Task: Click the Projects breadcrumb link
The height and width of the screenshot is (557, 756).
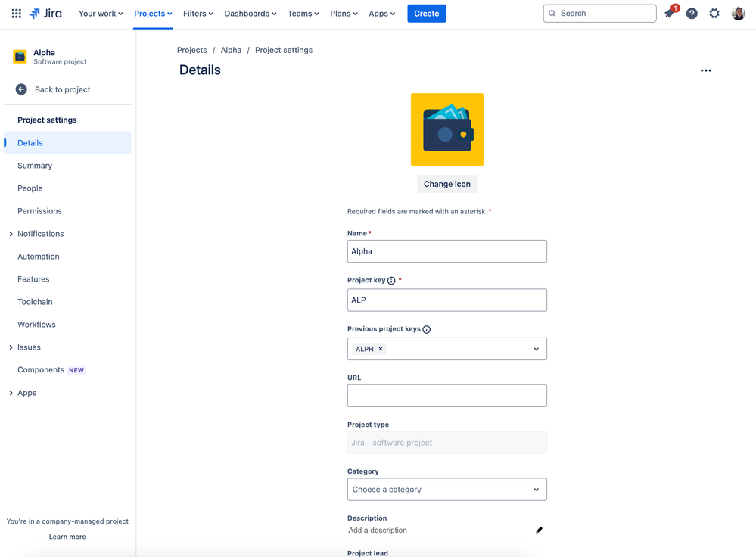Action: point(192,50)
